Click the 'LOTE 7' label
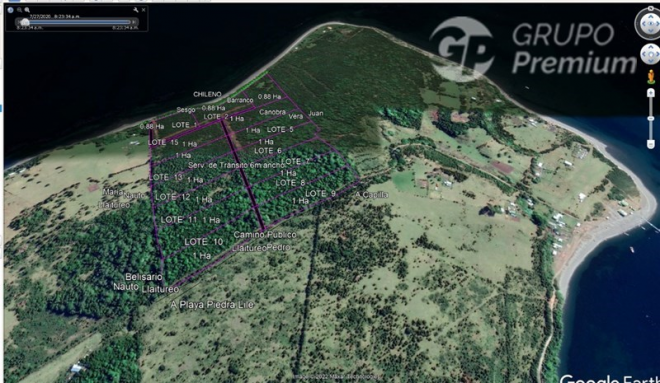 pyautogui.click(x=295, y=161)
